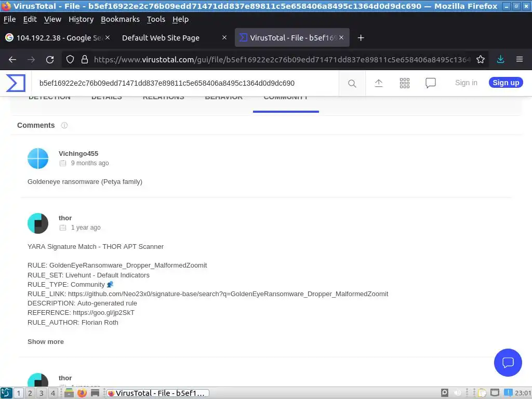
Task: Open the goo.gl/jp2SkT reference link
Action: point(103,313)
